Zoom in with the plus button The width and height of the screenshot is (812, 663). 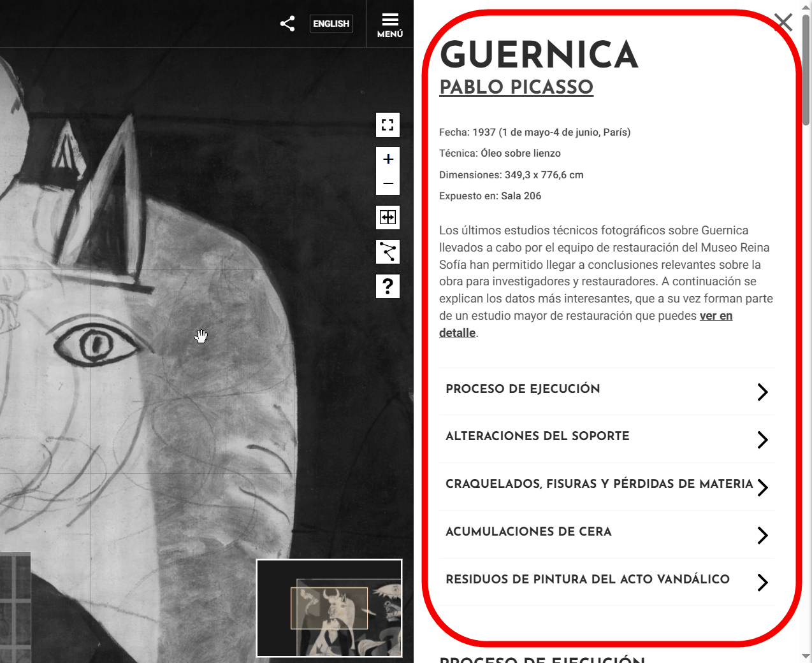(x=388, y=159)
